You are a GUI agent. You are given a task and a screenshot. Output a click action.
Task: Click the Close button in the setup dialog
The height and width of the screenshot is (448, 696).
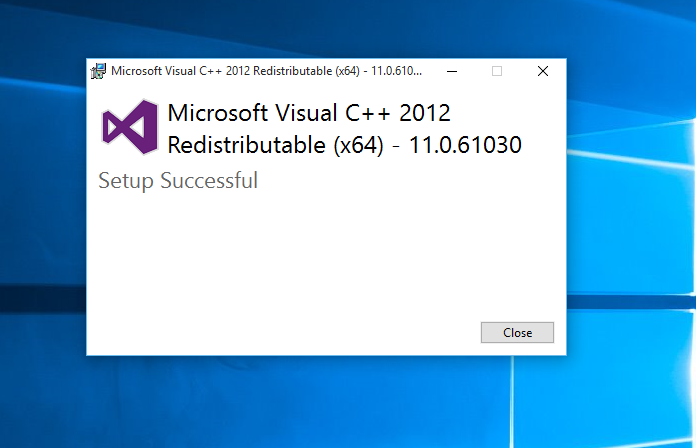coord(517,333)
